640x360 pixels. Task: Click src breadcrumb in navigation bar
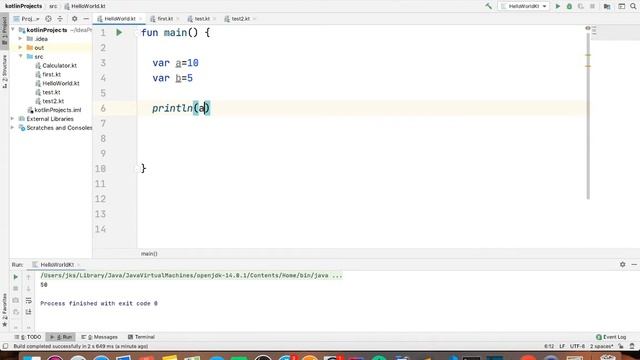(53, 6)
